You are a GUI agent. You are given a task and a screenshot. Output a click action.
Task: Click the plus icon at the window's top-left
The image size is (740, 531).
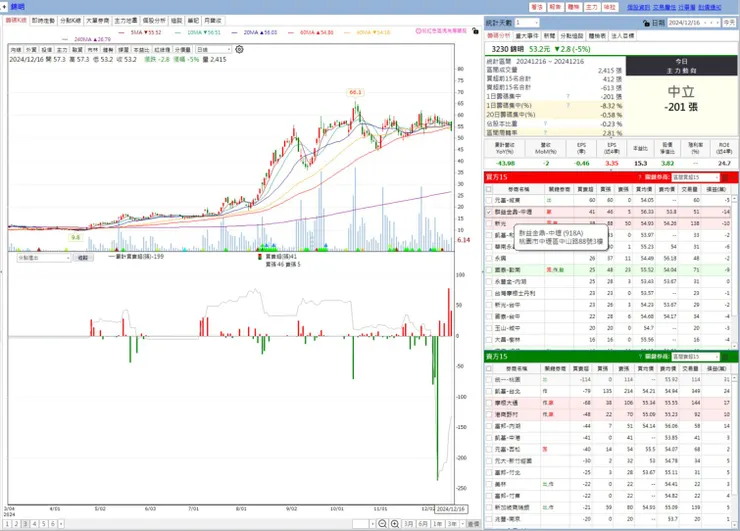point(4,7)
